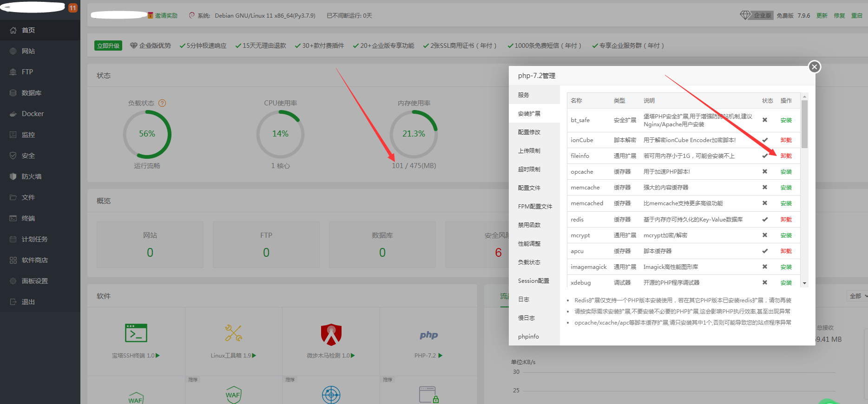Click the 负载状态 56% circular gauge
The height and width of the screenshot is (404, 868).
[147, 134]
